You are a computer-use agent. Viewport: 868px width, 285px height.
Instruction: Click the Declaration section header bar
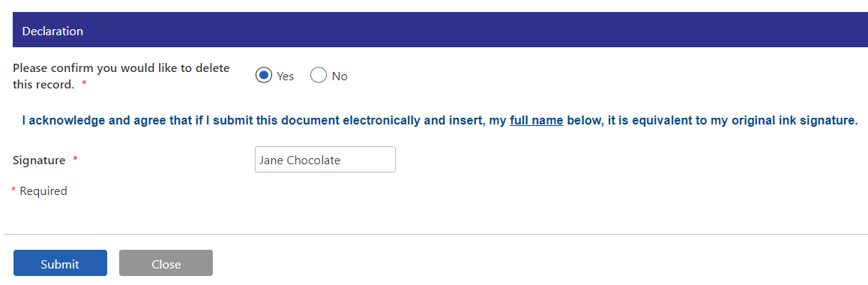[x=440, y=30]
